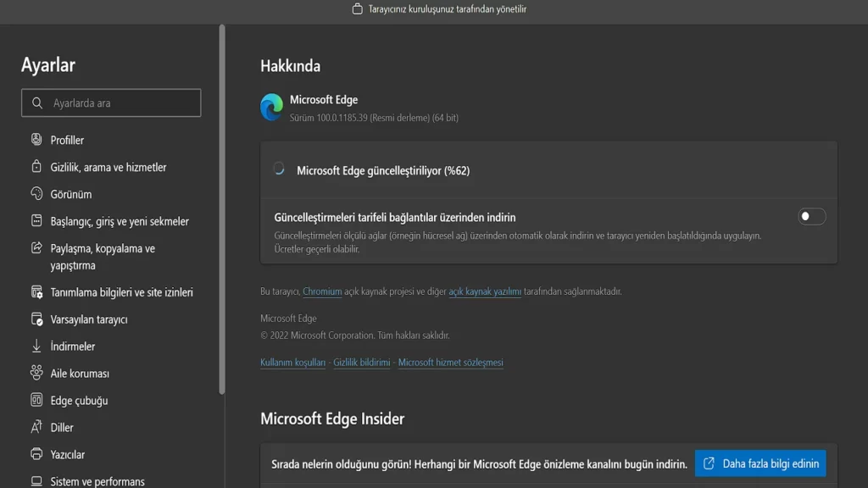The width and height of the screenshot is (868, 488).
Task: Click the Edge çubuğu sidebar icon
Action: [36, 401]
